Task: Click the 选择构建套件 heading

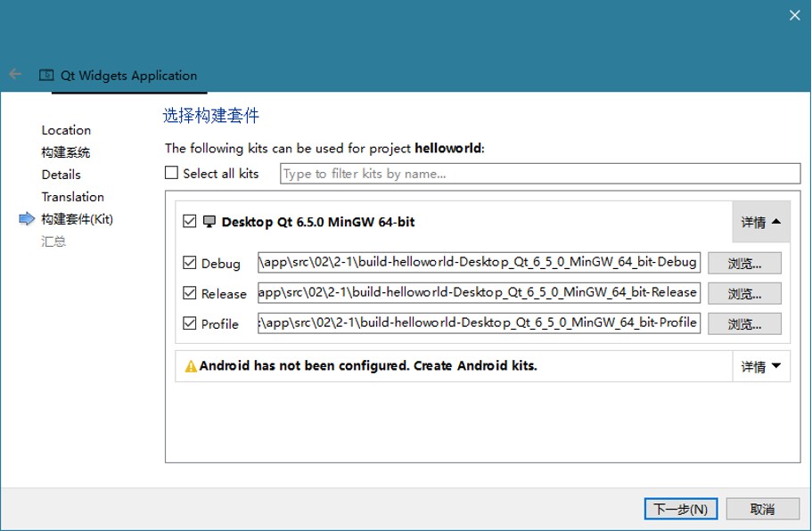Action: (x=210, y=116)
